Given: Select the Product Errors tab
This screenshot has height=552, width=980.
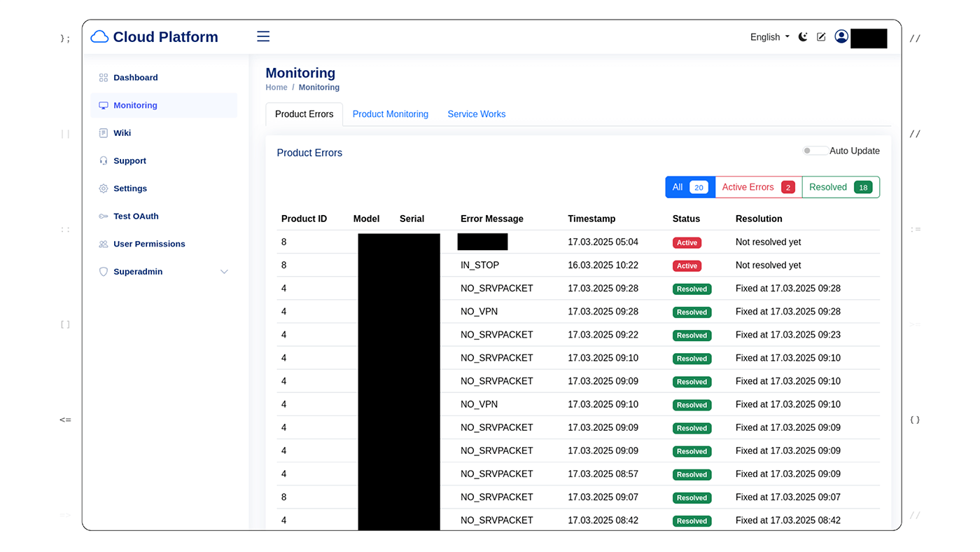Looking at the screenshot, I should pos(304,114).
